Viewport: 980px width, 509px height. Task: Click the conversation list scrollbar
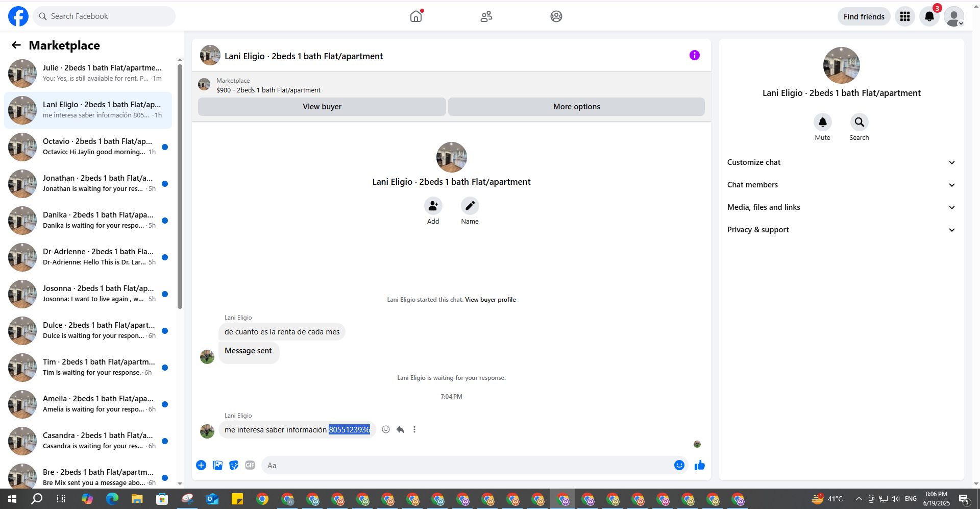(180, 186)
